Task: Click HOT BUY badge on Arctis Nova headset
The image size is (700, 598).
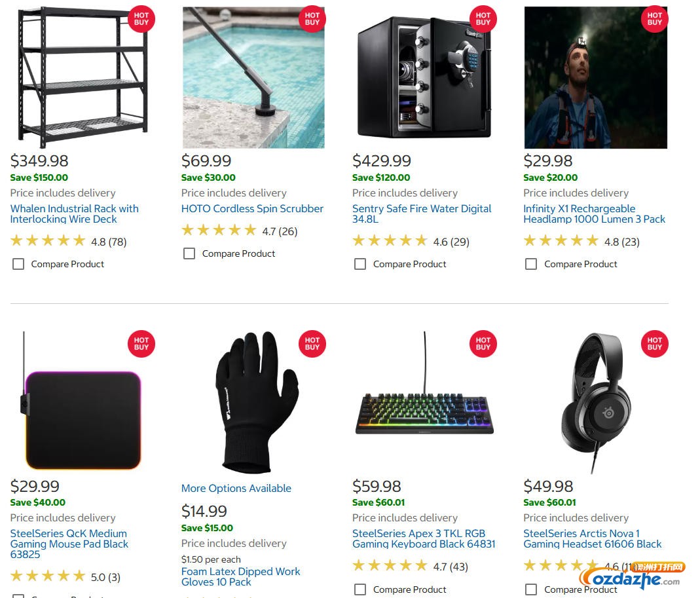Action: pyautogui.click(x=654, y=344)
